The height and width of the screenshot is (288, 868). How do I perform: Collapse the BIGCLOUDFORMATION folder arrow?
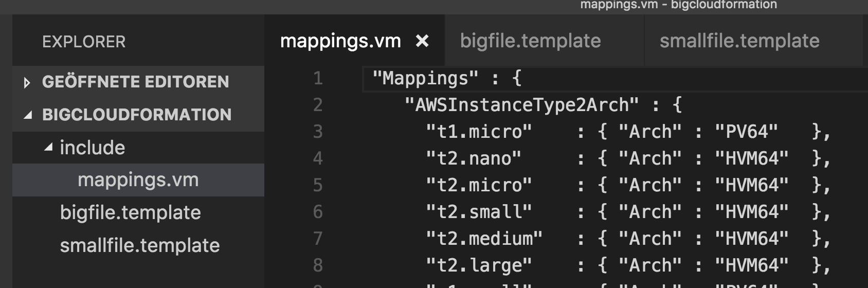[x=28, y=115]
